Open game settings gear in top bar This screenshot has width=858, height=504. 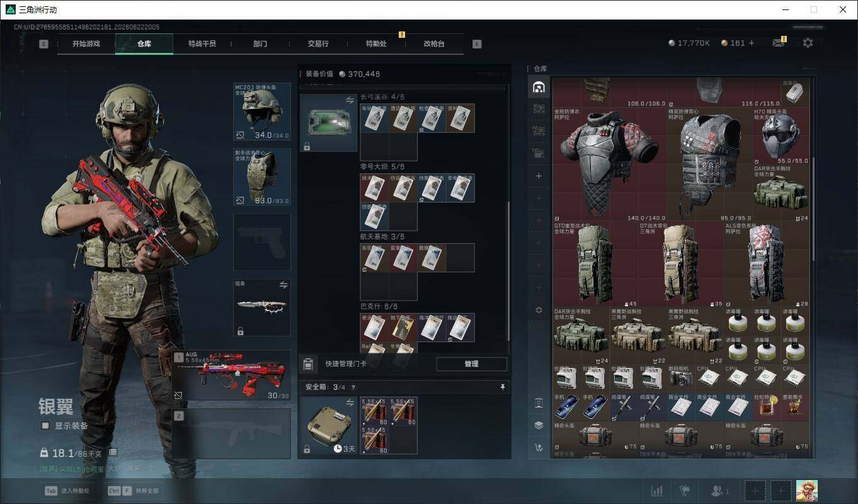808,43
